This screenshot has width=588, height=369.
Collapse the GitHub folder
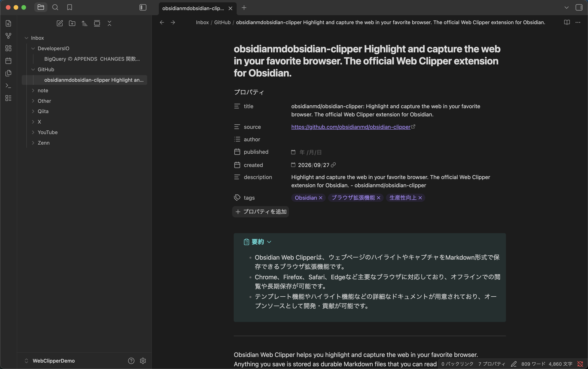33,69
